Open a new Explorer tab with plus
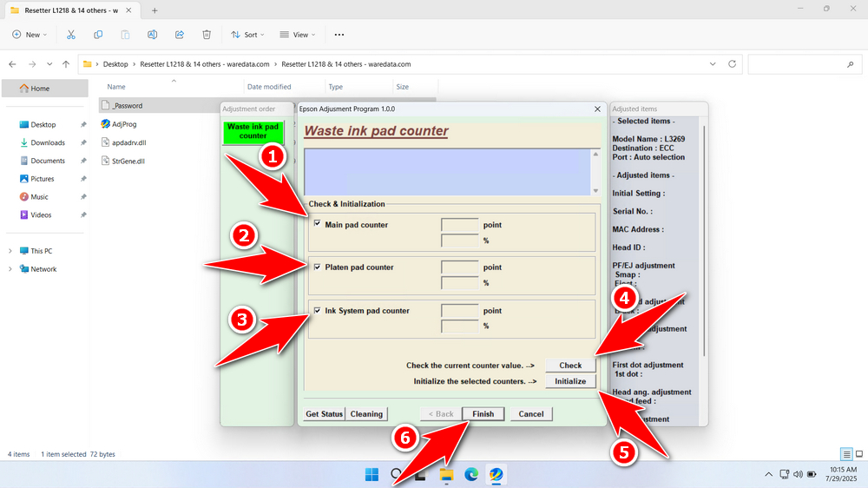The width and height of the screenshot is (868, 488). (x=155, y=10)
